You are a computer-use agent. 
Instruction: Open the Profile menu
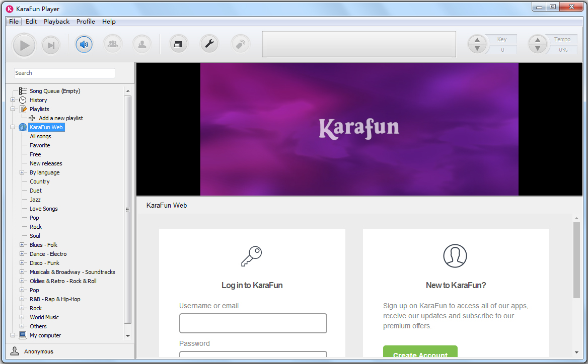(86, 21)
